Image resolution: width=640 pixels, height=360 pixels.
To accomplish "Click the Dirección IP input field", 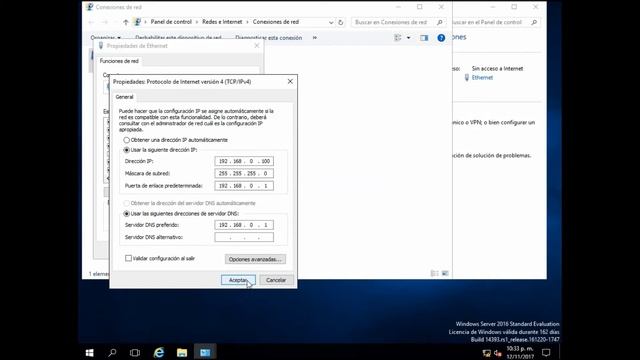I will coord(244,161).
